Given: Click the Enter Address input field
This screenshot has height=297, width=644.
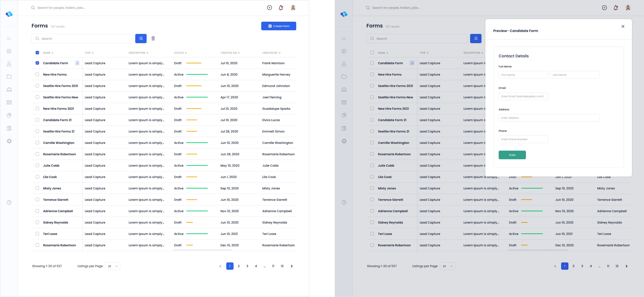Looking at the screenshot, I should pos(549,118).
